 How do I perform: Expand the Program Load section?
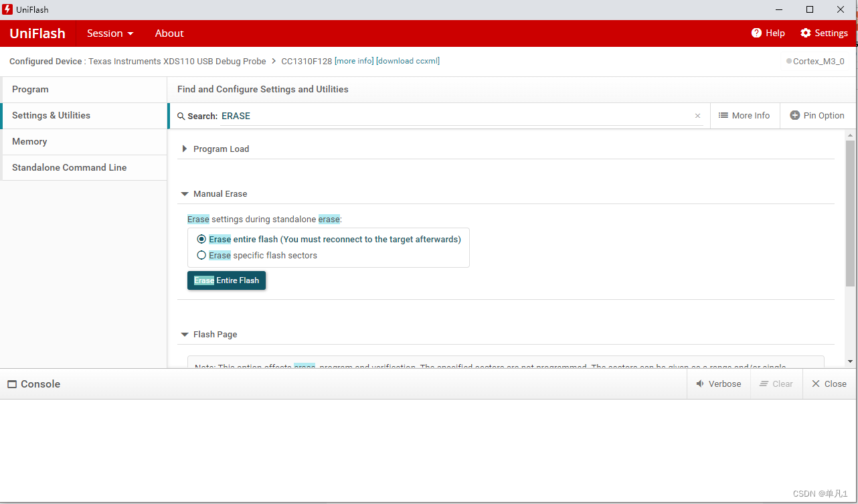[x=185, y=149]
